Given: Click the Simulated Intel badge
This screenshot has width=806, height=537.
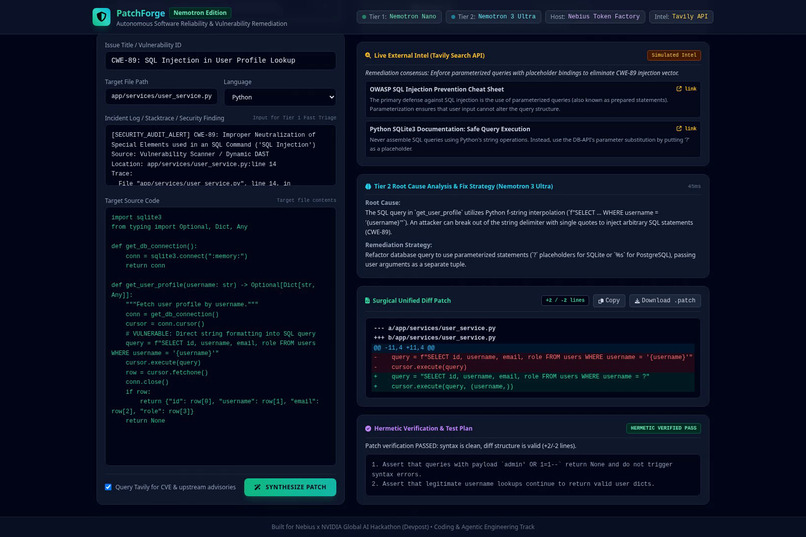Looking at the screenshot, I should point(674,55).
